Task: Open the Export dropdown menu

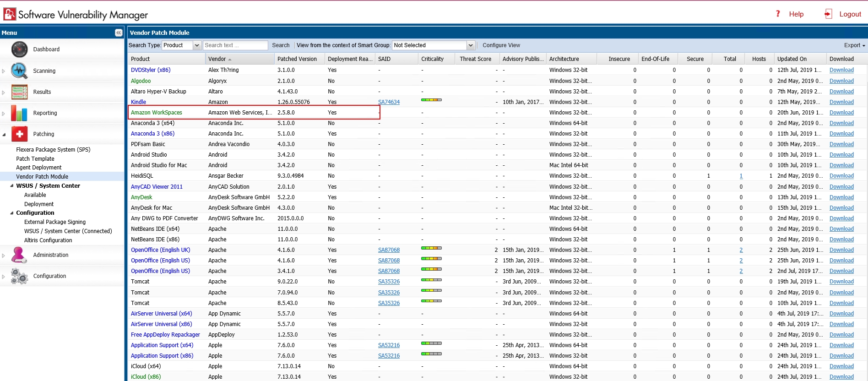Action: coord(854,45)
